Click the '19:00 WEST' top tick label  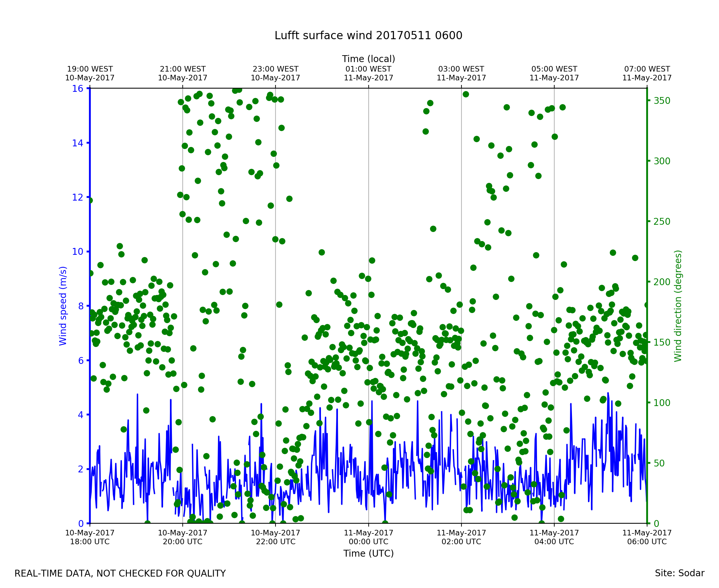[90, 69]
